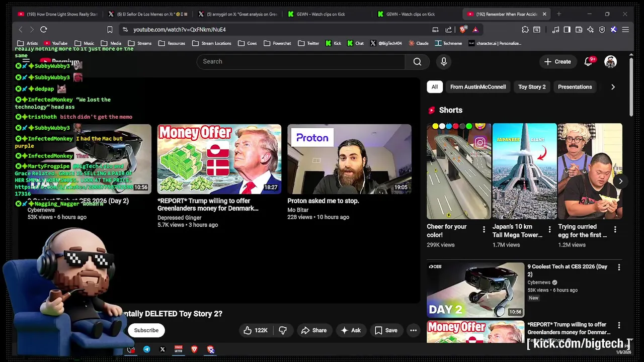
Task: Open more actions three-dot menu beside Save
Action: (x=413, y=330)
